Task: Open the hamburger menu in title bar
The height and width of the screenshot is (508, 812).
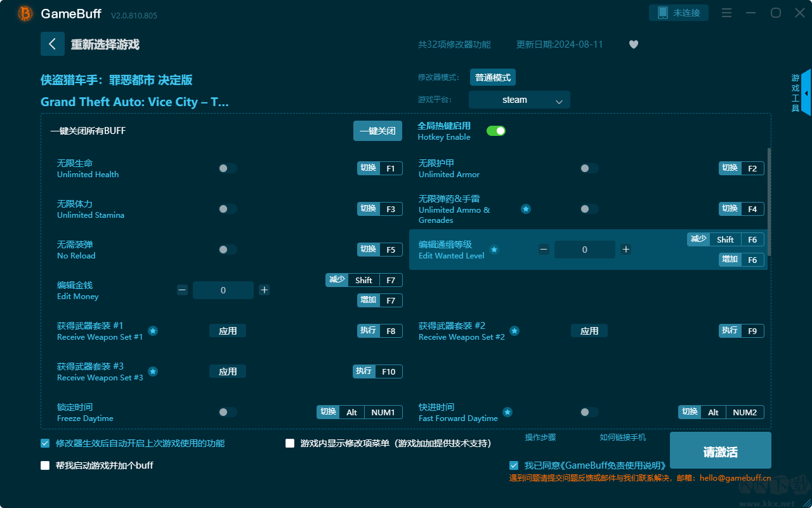Action: 727,13
